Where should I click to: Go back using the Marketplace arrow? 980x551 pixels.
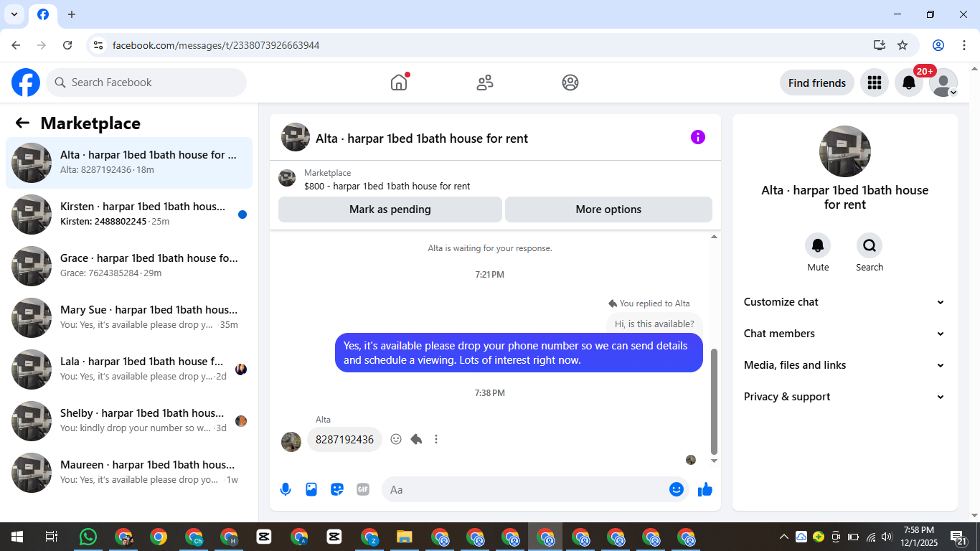pyautogui.click(x=22, y=123)
